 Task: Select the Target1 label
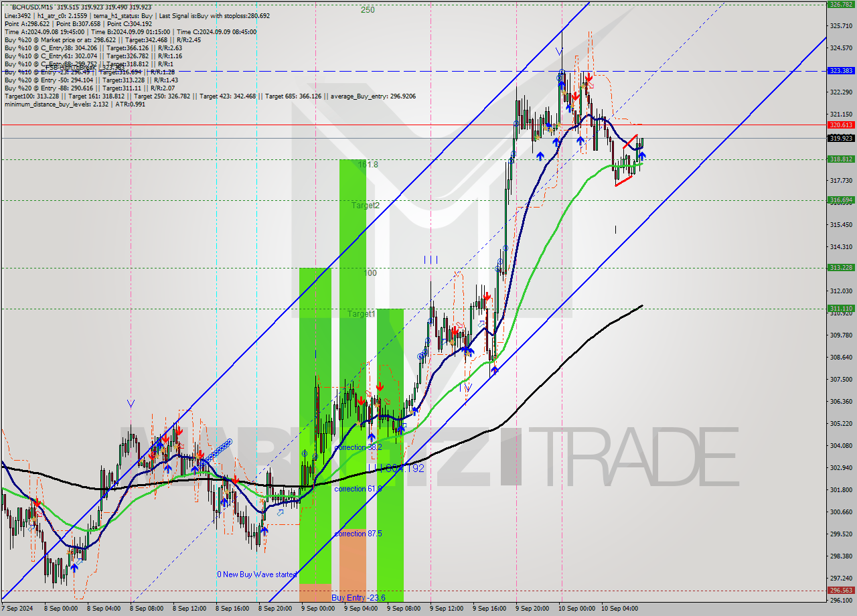click(362, 313)
